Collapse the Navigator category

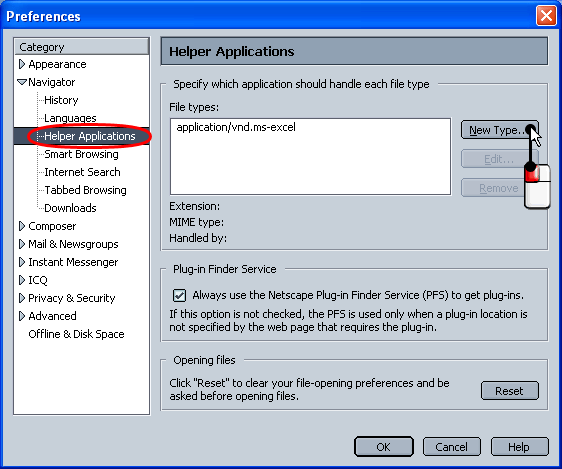coord(22,82)
